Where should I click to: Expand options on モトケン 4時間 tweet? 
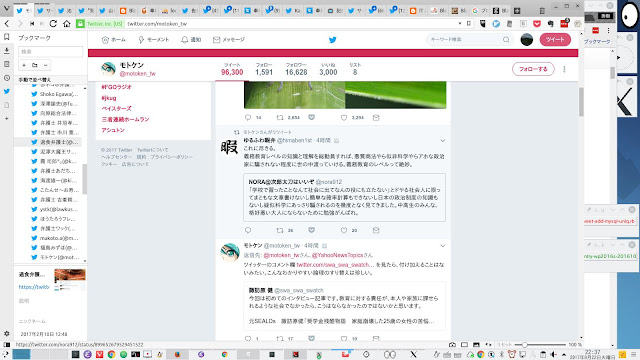click(442, 246)
